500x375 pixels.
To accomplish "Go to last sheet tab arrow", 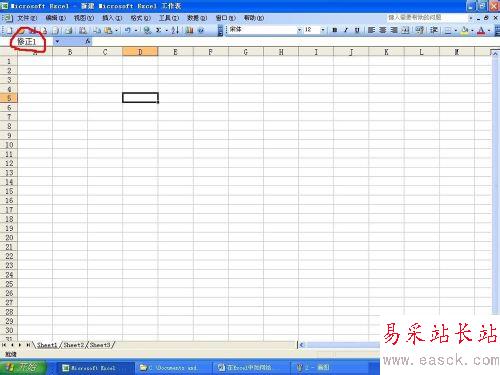I will [28, 345].
